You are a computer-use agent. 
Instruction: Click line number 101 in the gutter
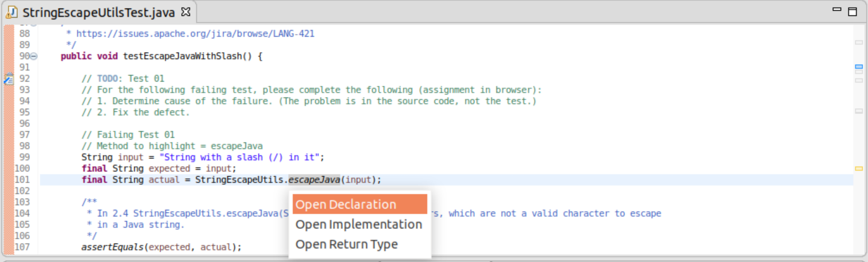22,180
